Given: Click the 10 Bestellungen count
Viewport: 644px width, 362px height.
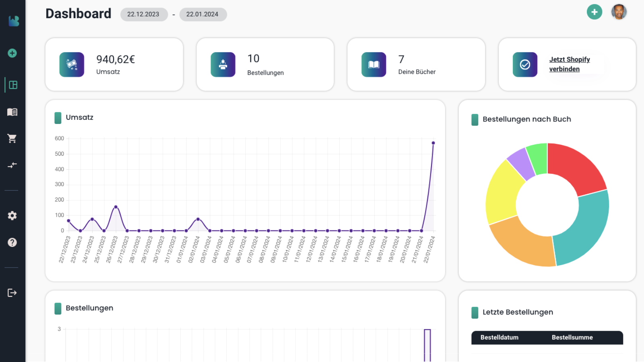Looking at the screenshot, I should tap(254, 59).
